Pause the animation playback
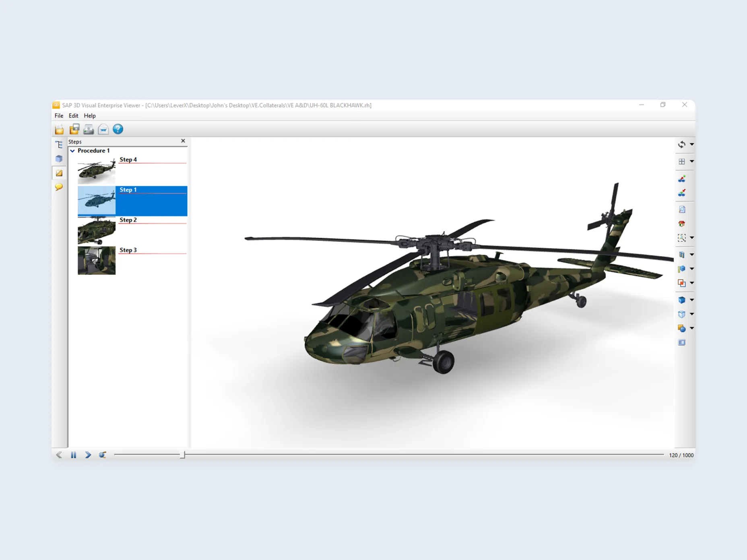This screenshot has width=747, height=560. (73, 455)
